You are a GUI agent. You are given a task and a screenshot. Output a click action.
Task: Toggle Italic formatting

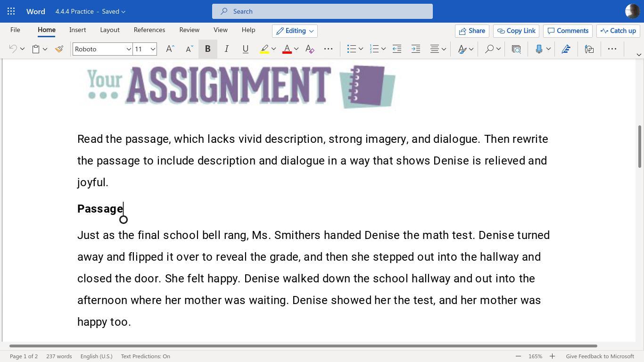[x=227, y=49]
